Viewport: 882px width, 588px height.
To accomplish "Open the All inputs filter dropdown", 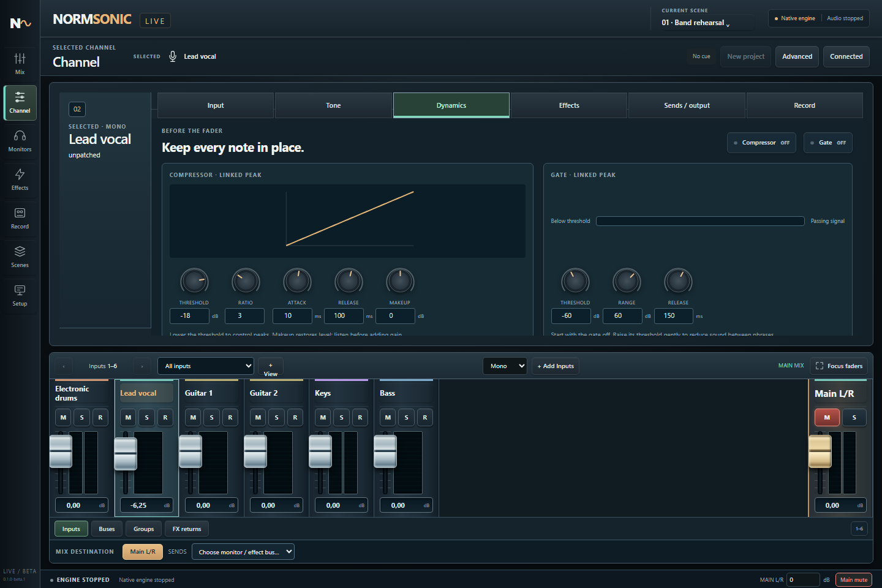I will (206, 366).
